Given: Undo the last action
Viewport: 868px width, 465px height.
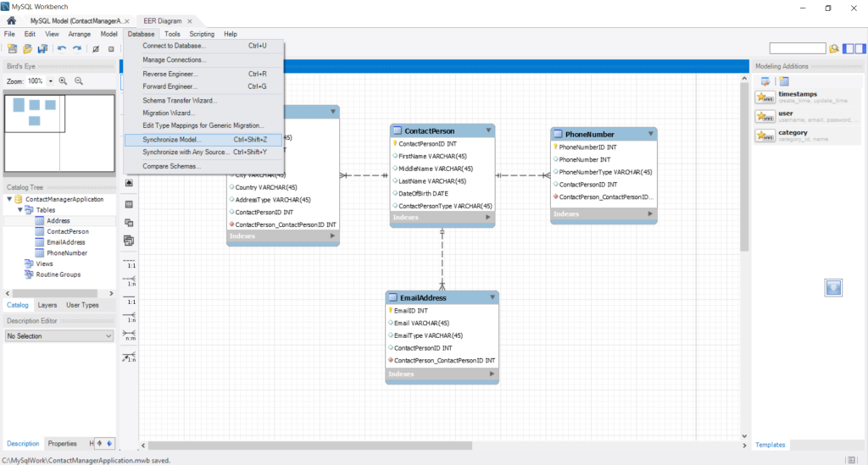Looking at the screenshot, I should (x=61, y=48).
